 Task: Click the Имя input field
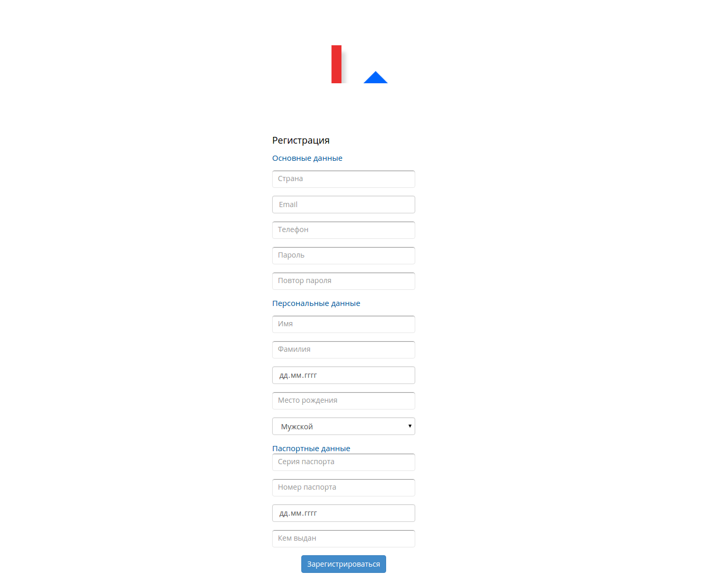343,324
